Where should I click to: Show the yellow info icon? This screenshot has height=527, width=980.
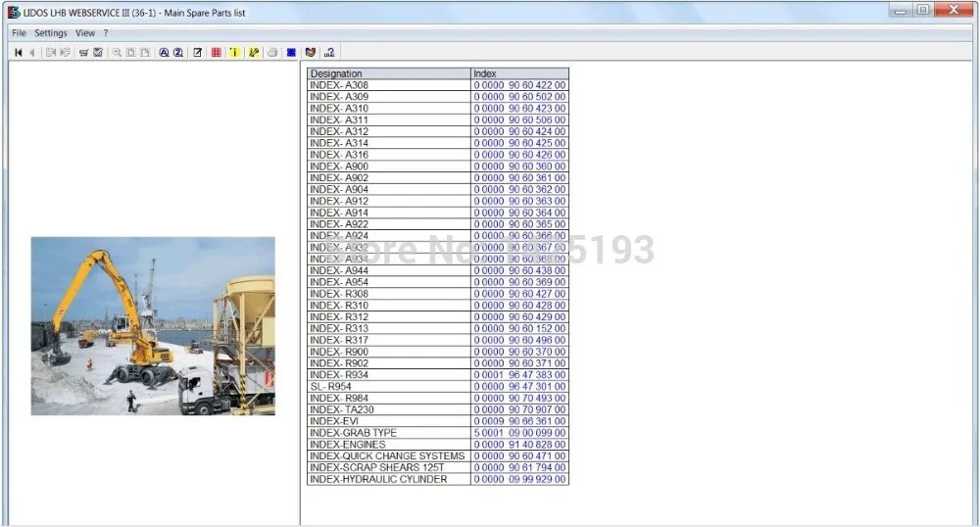(x=234, y=53)
